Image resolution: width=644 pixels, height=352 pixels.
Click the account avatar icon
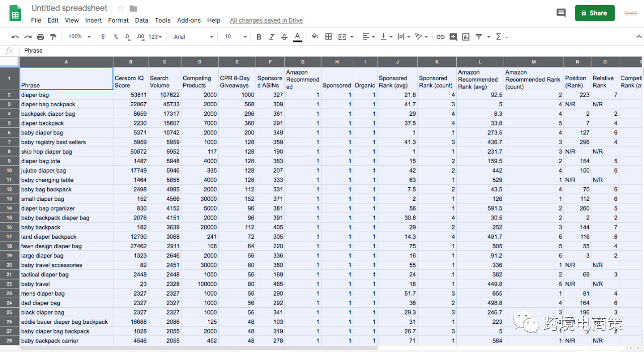[x=630, y=13]
